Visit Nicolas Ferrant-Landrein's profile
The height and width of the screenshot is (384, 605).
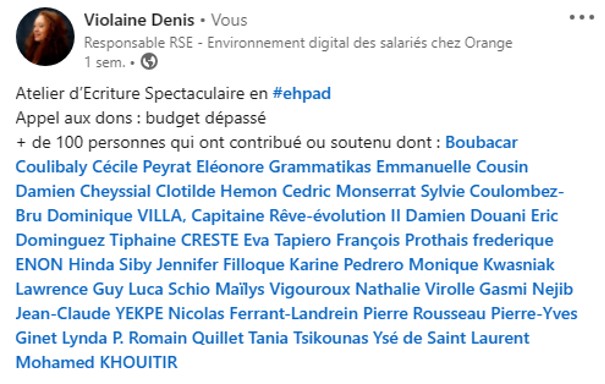click(x=263, y=313)
